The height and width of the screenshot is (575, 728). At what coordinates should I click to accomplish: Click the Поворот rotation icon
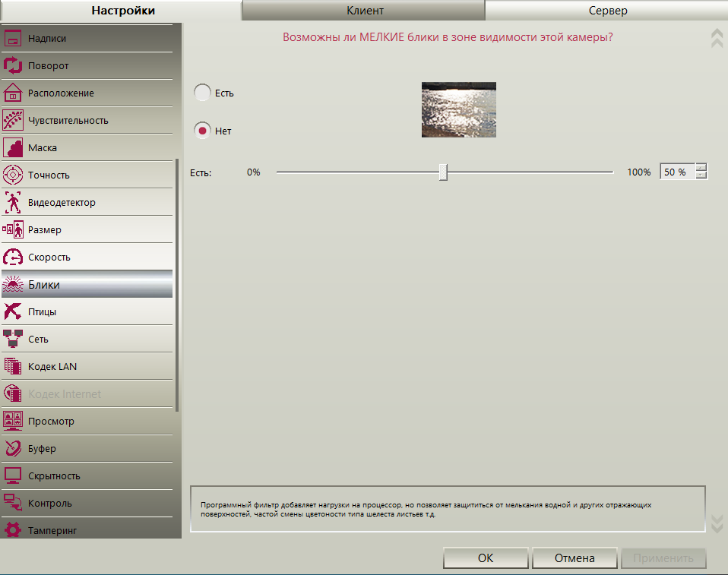12,65
